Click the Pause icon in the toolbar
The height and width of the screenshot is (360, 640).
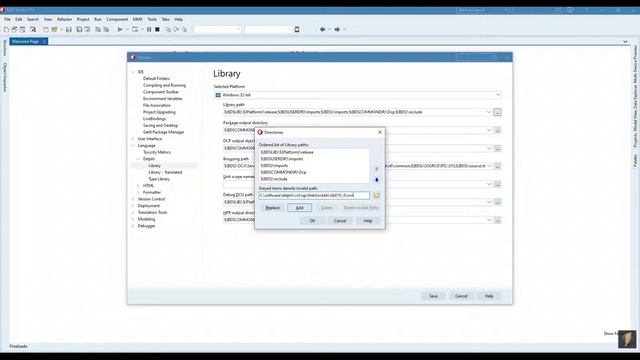149,29
